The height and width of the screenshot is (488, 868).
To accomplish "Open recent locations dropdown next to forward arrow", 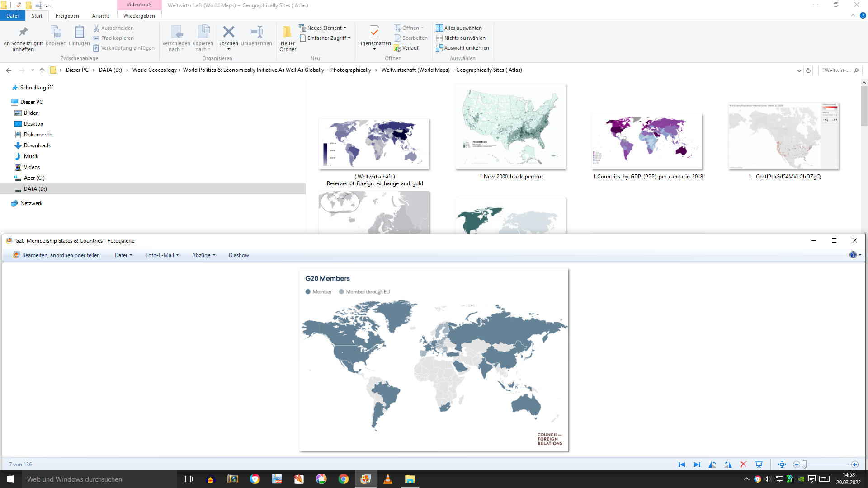I will pos(33,70).
